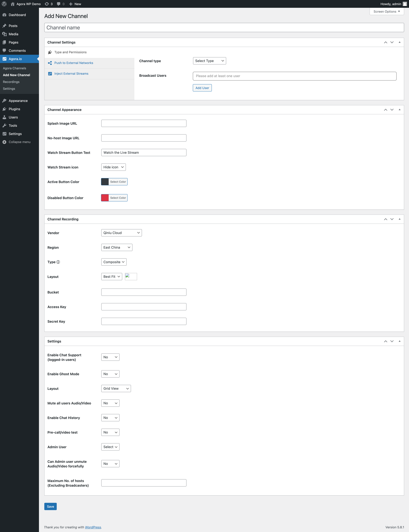Click the Push to External Networks share icon
The width and height of the screenshot is (409, 532).
pos(50,63)
